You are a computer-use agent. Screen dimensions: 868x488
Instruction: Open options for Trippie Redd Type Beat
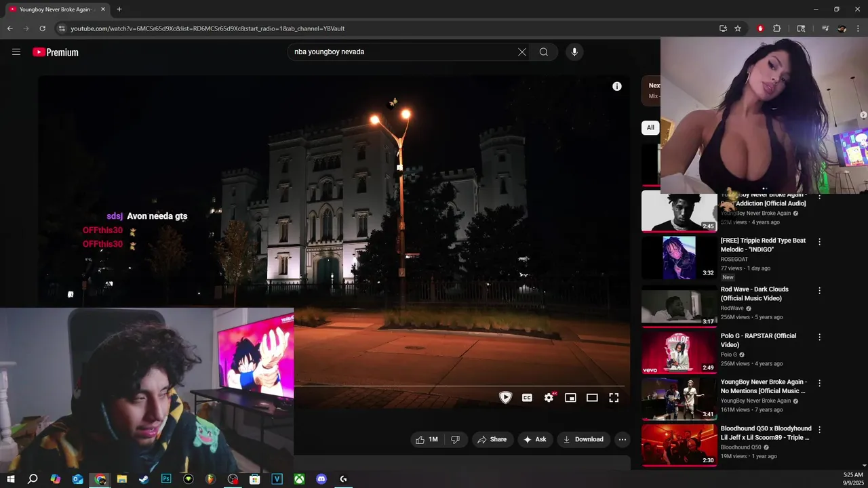click(819, 242)
